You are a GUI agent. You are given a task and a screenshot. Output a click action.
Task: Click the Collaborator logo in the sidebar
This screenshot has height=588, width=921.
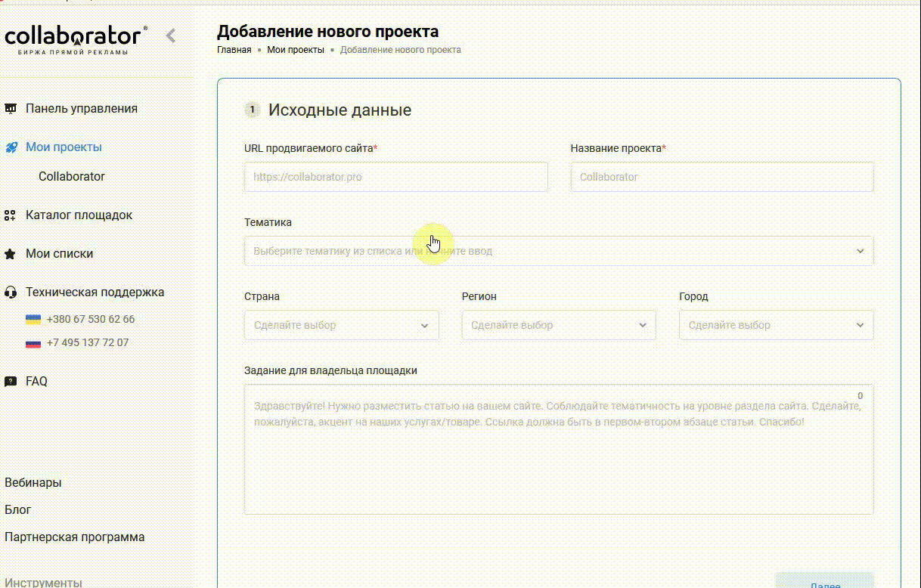click(x=73, y=35)
